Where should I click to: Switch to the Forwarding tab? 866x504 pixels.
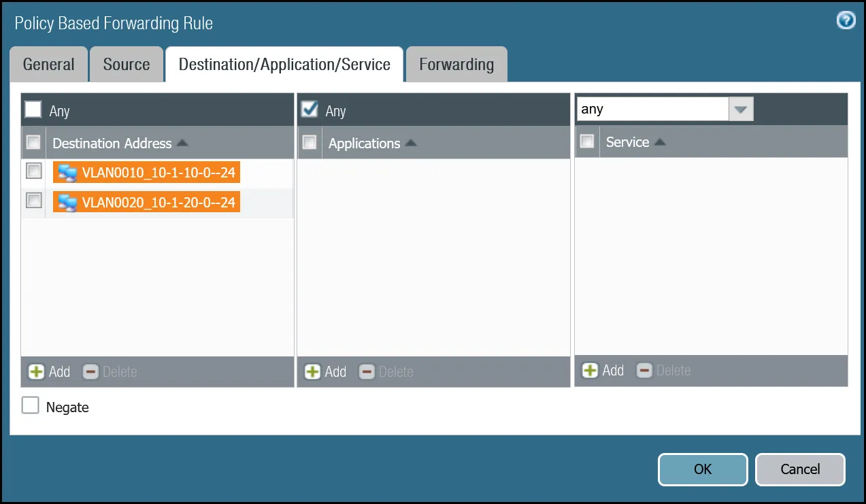[456, 64]
